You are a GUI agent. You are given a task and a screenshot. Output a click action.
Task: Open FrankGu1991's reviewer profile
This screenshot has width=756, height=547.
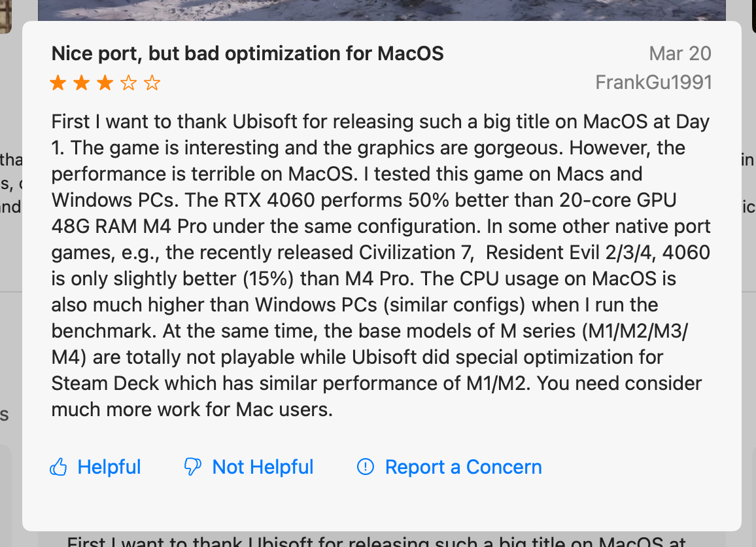(x=653, y=82)
